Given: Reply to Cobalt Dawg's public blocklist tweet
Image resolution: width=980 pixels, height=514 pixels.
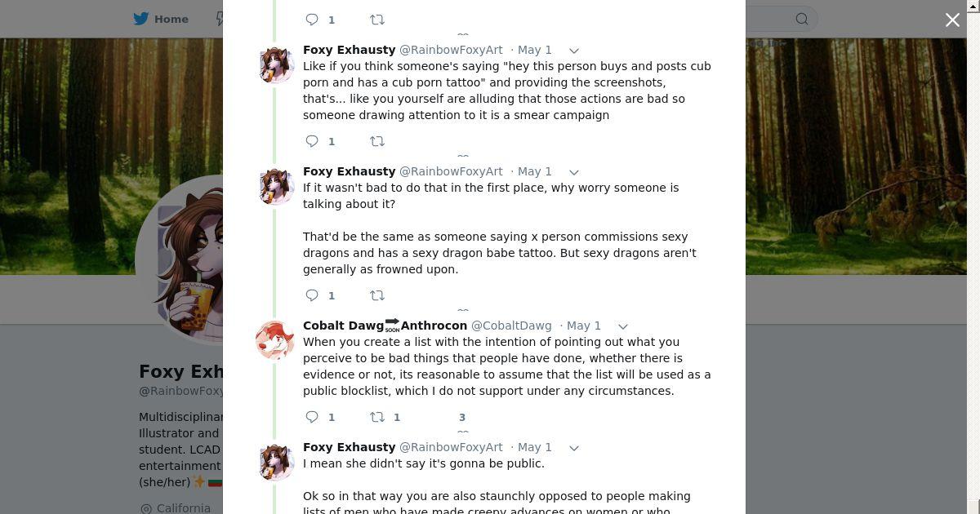Looking at the screenshot, I should click(x=312, y=417).
